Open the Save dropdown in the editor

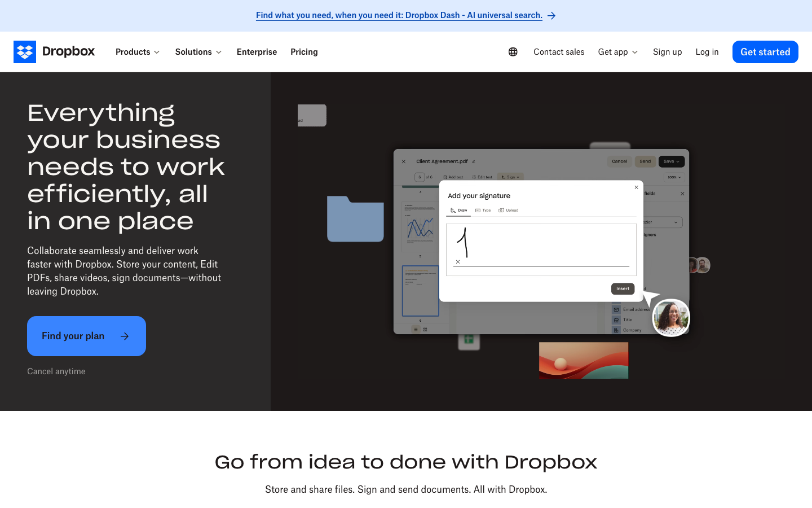click(x=672, y=161)
